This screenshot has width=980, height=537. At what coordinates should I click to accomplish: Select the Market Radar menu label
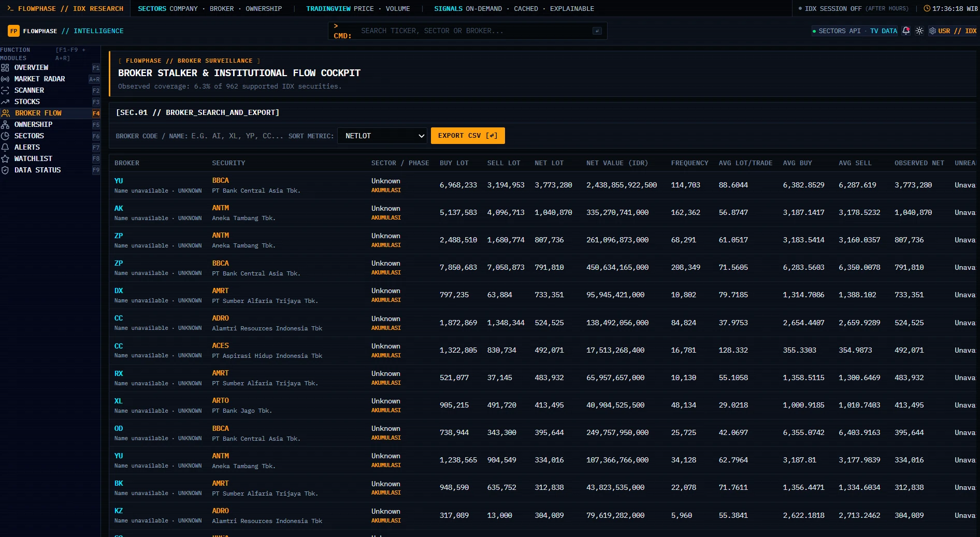coord(39,79)
